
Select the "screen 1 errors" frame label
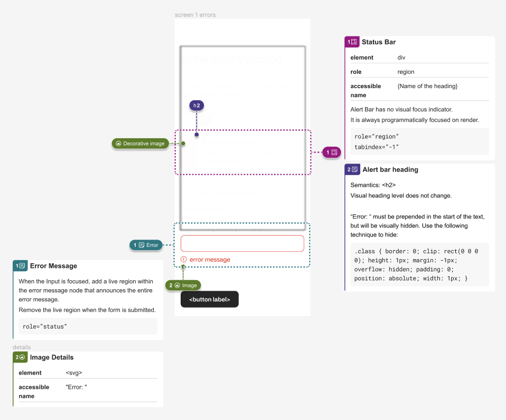(x=195, y=15)
